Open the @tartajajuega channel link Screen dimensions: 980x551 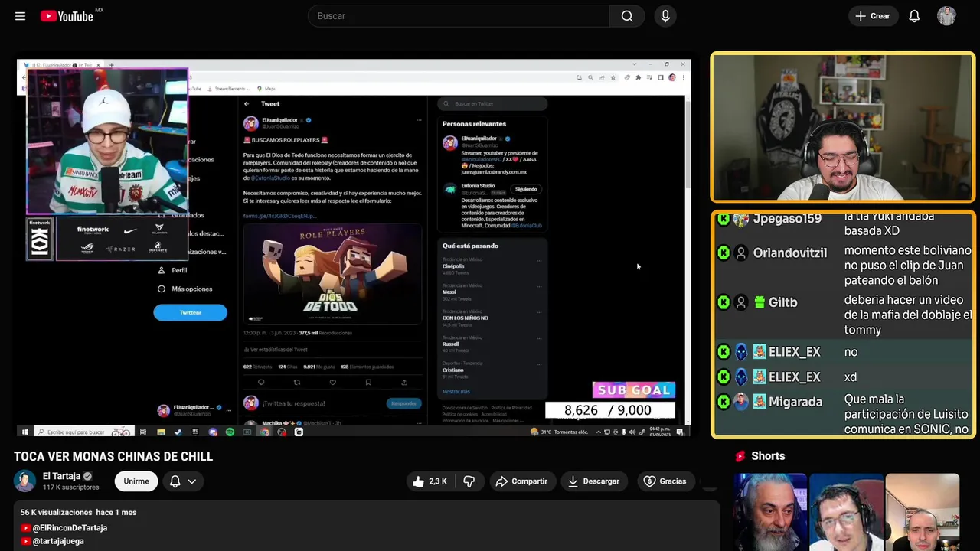[58, 541]
